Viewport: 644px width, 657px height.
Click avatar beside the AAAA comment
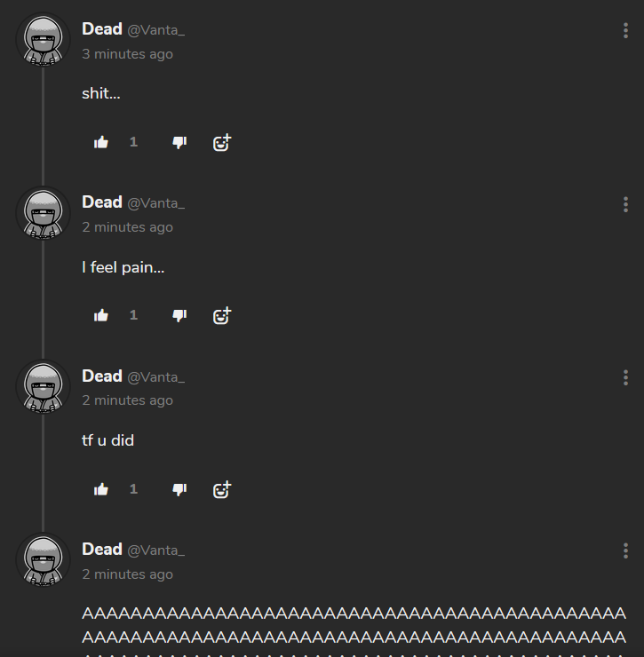[x=43, y=560]
